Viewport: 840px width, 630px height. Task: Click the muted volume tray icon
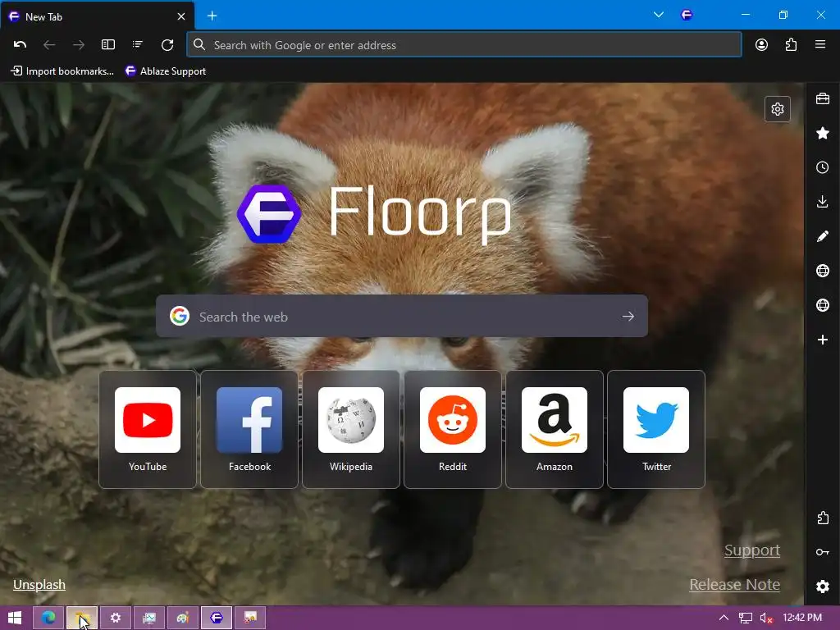(766, 619)
